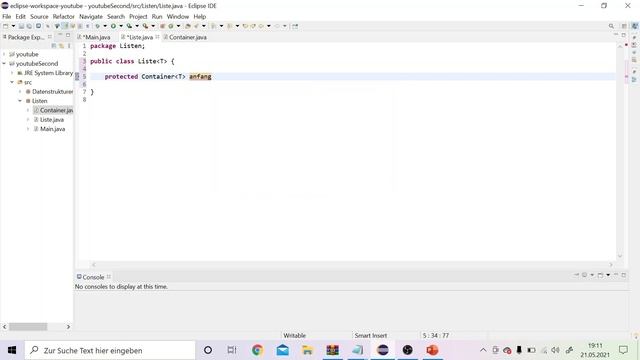640x360 pixels.
Task: Click the External Tools icon in toolbar
Action: pos(145,26)
